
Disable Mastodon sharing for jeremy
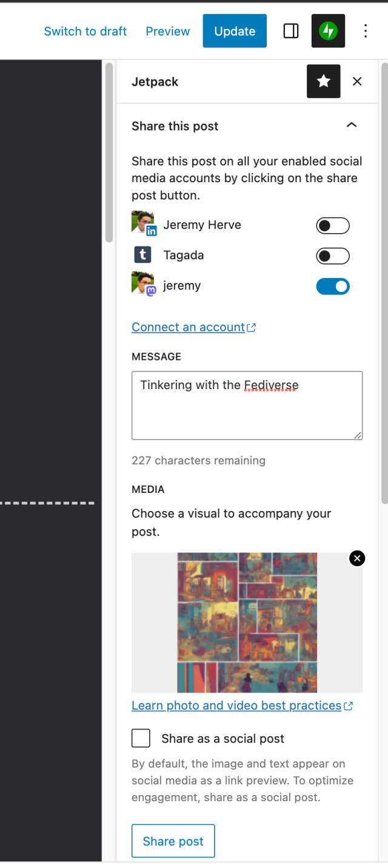(x=332, y=286)
